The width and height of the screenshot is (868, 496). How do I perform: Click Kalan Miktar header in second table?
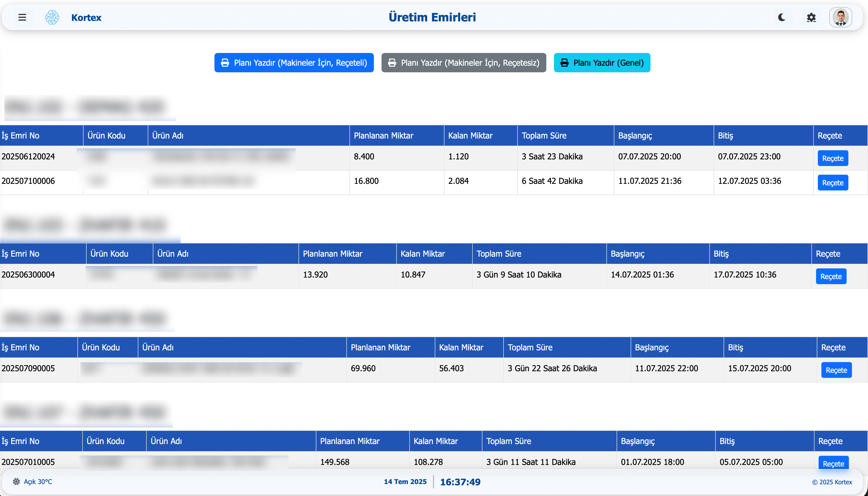click(423, 254)
